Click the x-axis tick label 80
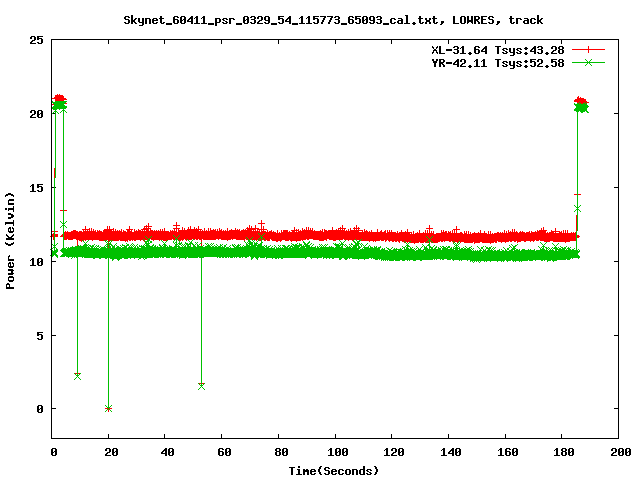Image resolution: width=640 pixels, height=480 pixels. [281, 452]
